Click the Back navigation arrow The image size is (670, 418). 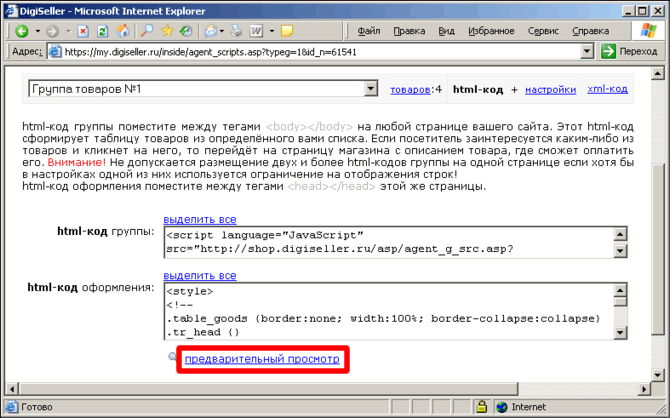pos(22,31)
